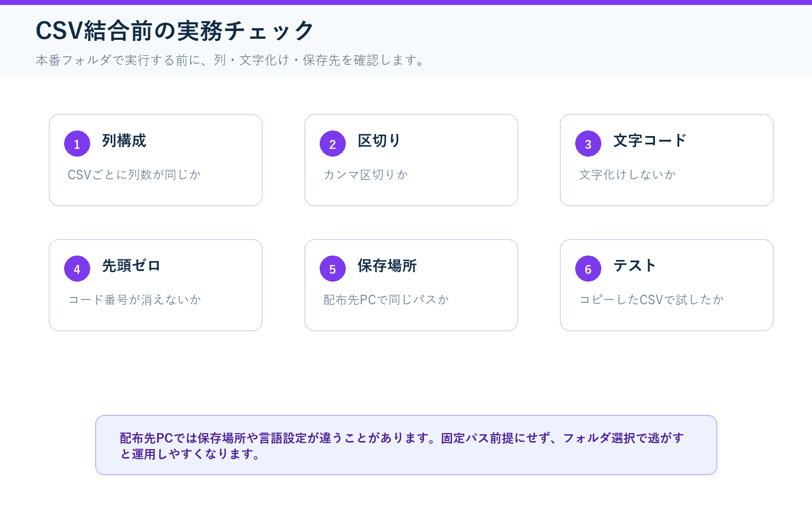
Task: Select the 列構成 card heading
Action: 124,141
